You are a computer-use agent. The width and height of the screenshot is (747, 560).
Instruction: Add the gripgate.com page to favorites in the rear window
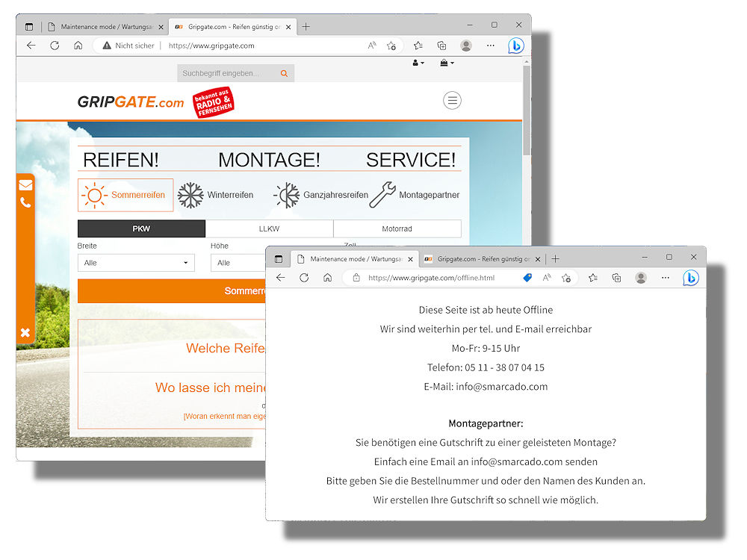[x=391, y=46]
